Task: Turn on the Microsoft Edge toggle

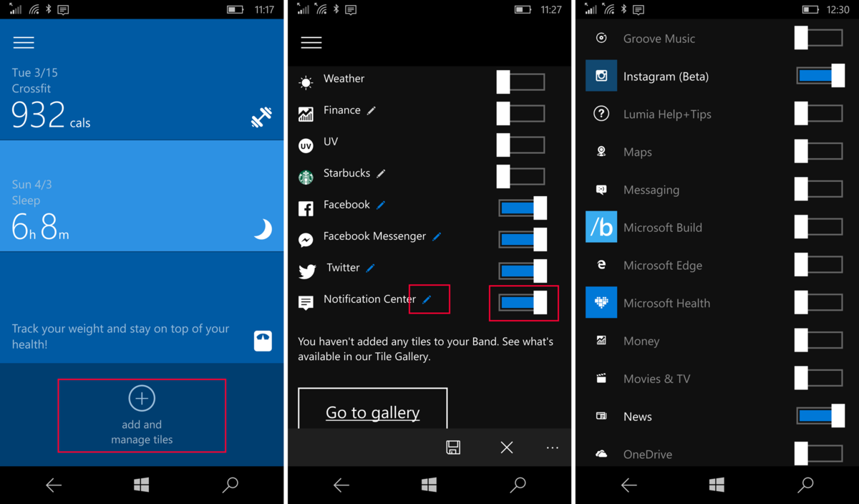Action: click(818, 265)
